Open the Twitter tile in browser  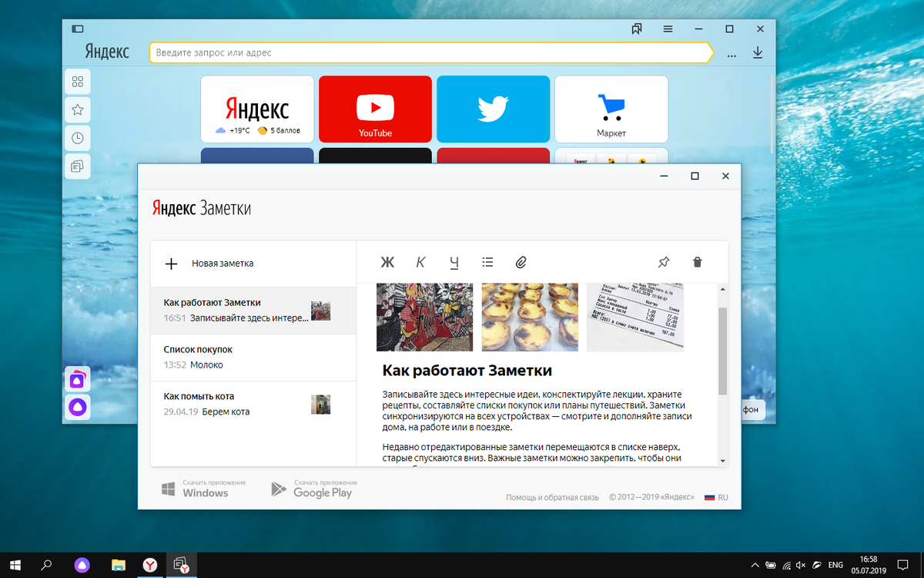pyautogui.click(x=493, y=109)
